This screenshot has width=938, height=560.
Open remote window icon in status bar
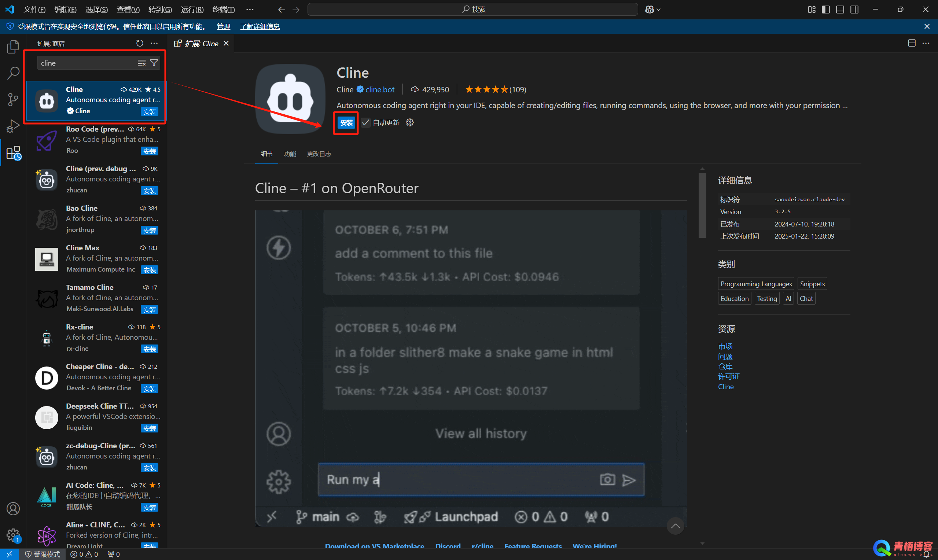click(10, 555)
